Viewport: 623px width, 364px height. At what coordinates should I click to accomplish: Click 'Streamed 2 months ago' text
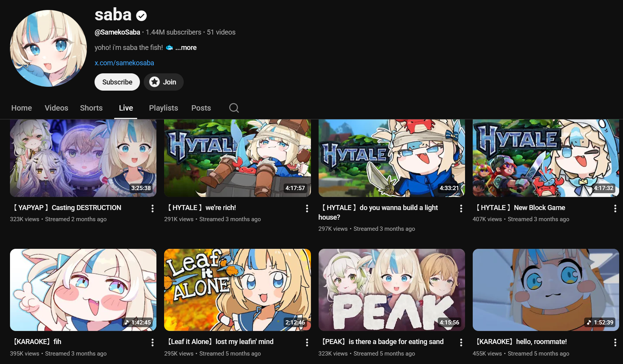[76, 219]
